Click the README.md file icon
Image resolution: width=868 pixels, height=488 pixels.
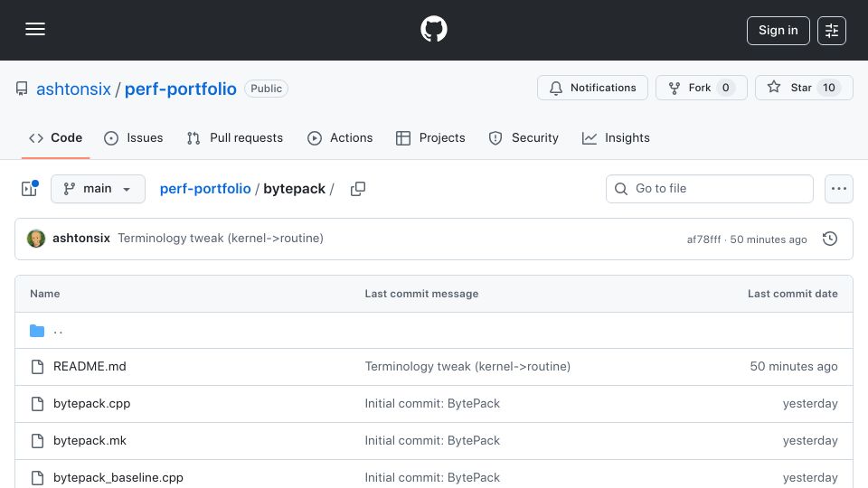[38, 367]
